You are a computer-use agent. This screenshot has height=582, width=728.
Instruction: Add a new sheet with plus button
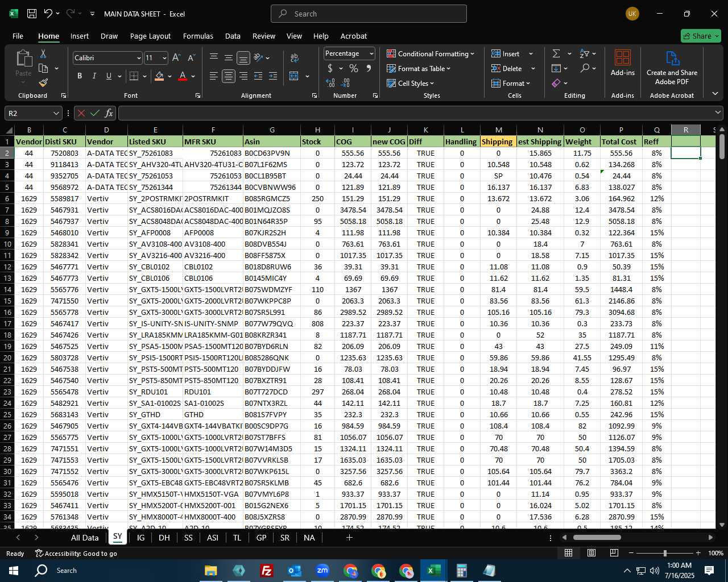point(349,537)
